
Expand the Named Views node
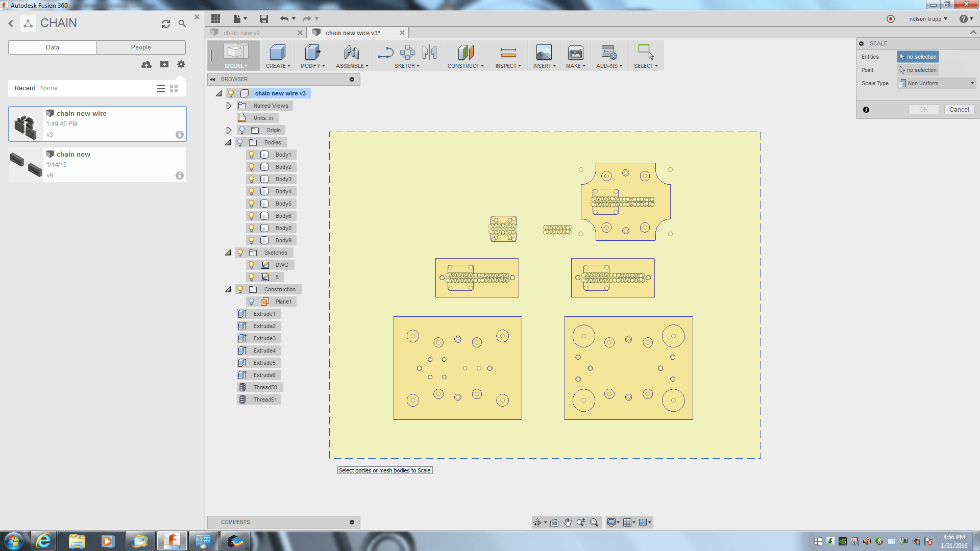(x=229, y=106)
